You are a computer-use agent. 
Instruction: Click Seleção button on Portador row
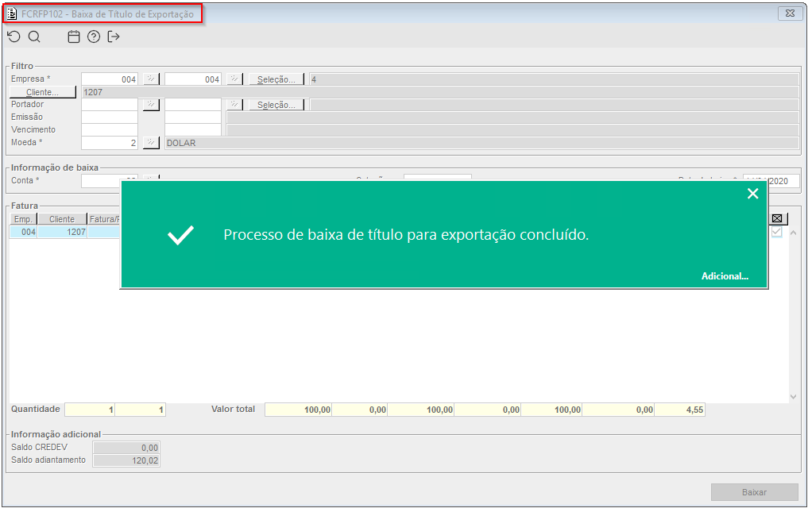point(276,105)
